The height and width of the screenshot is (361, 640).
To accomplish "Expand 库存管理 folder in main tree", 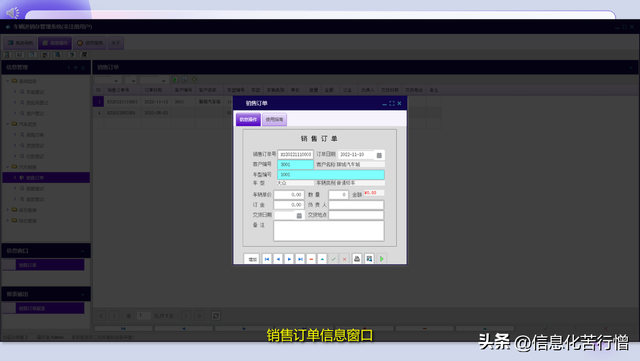I will click(x=7, y=209).
